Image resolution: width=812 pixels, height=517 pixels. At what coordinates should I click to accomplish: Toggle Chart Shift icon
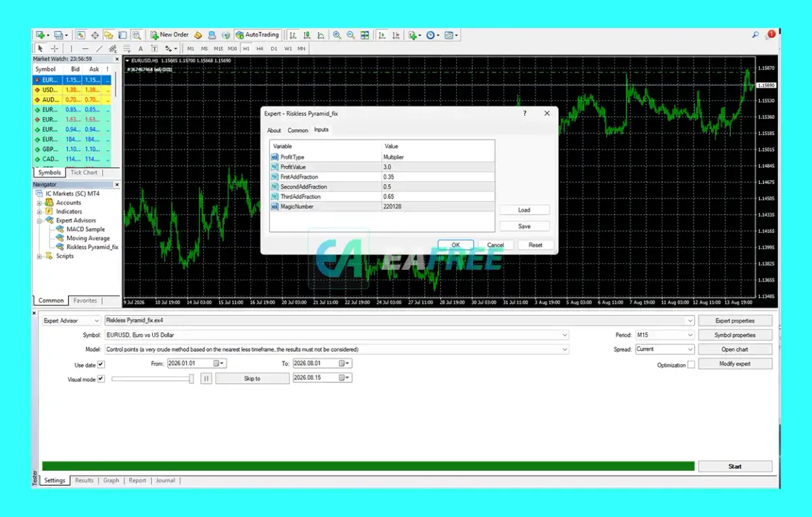pos(396,35)
